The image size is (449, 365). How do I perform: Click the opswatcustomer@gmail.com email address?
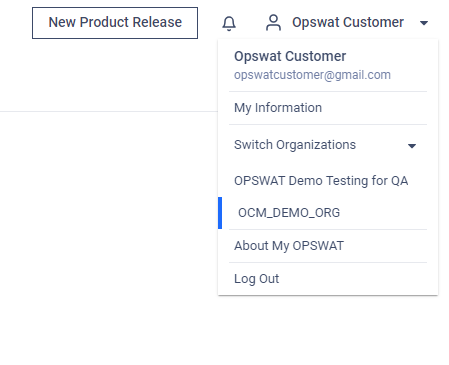(x=312, y=75)
